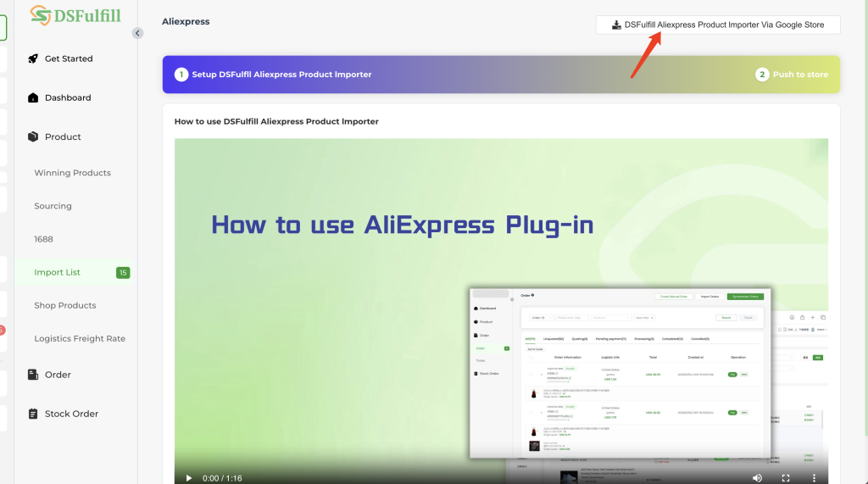Select step 1 Setup DSFulfill Aliexpress Product Importer

click(x=273, y=75)
